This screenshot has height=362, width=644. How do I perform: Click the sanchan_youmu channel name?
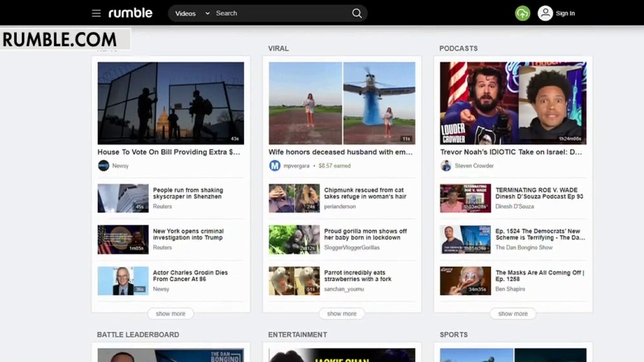(x=344, y=289)
